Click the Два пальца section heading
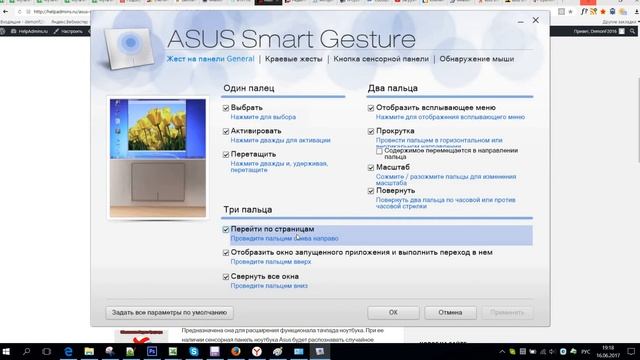This screenshot has width=640, height=360. tap(392, 88)
